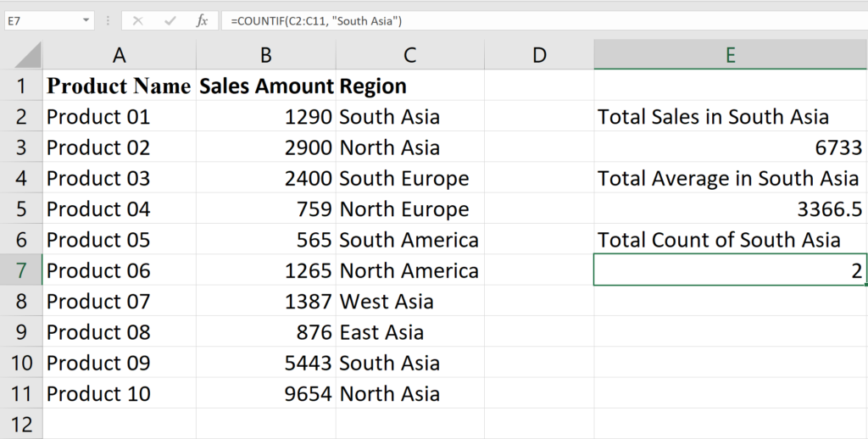Select cell containing Product 05
The image size is (868, 439).
click(119, 239)
